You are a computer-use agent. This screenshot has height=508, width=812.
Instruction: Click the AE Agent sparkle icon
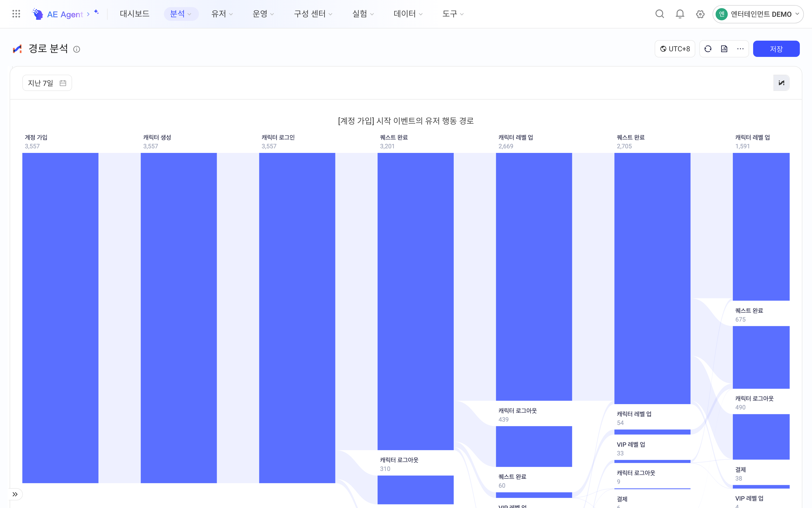click(96, 12)
